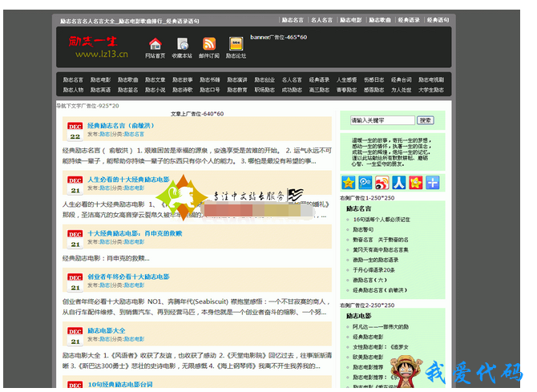Viewport: 537px width, 392px height.
Task: Share via the blue 人人 icon
Action: click(x=398, y=183)
